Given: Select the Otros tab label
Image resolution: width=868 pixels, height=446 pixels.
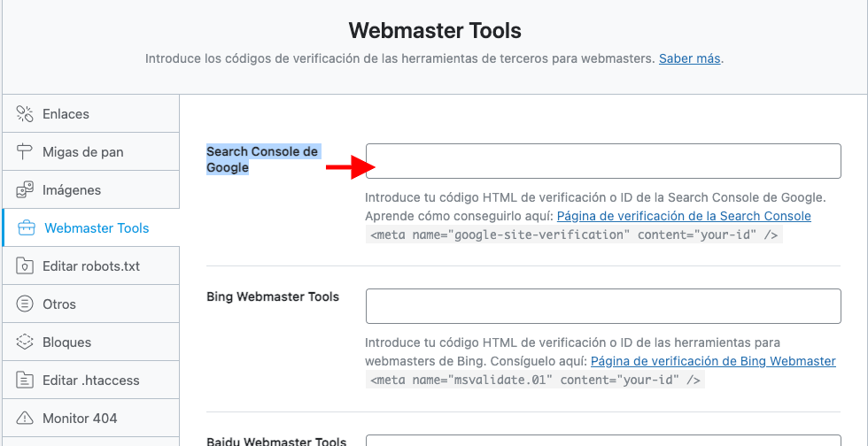Looking at the screenshot, I should [59, 304].
